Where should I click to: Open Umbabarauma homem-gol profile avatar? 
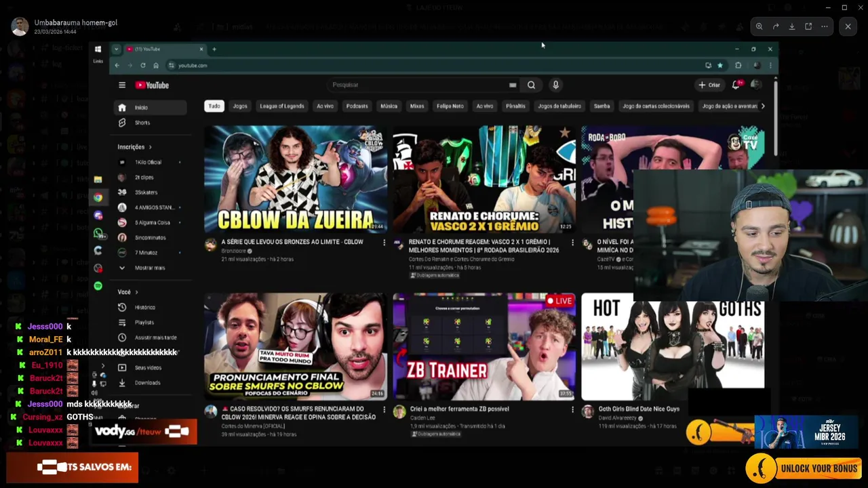tap(20, 26)
